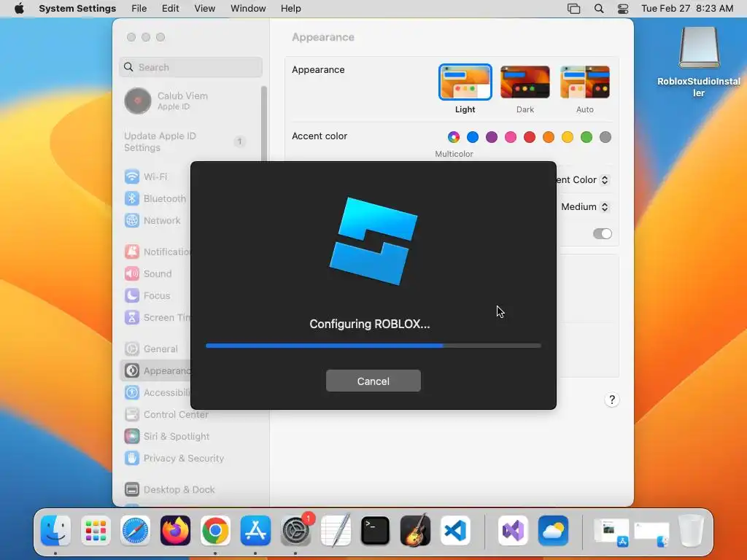
Task: Open Network settings in sidebar
Action: tap(152, 220)
